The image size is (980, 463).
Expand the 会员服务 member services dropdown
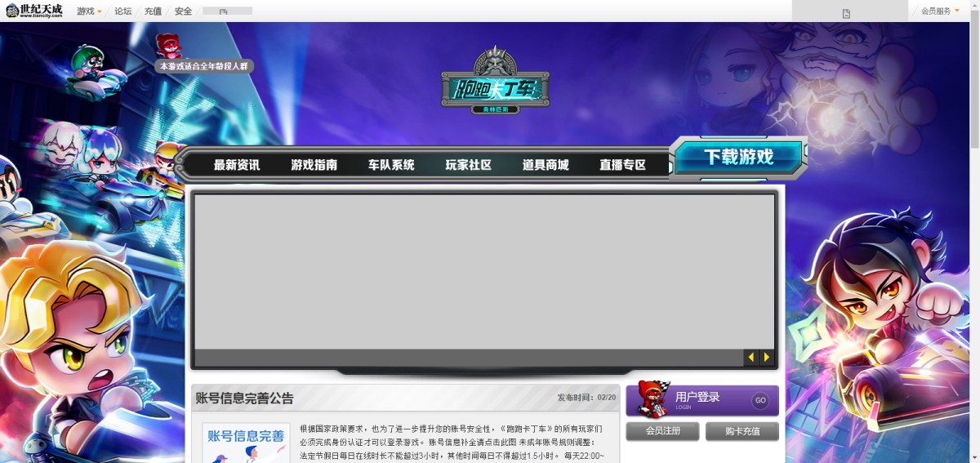point(940,11)
